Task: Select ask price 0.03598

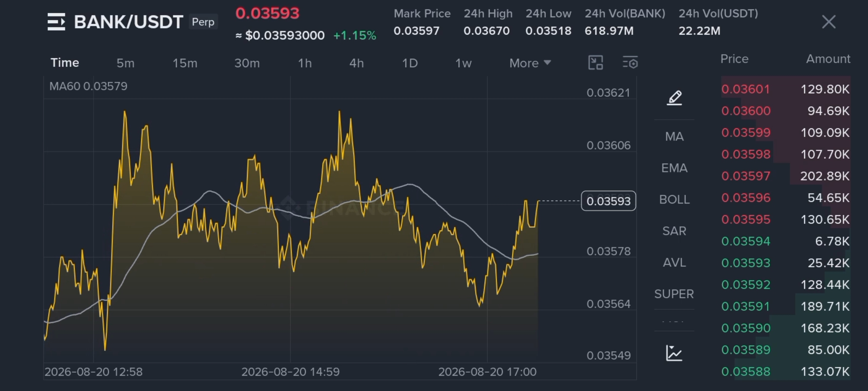Action: [x=746, y=154]
